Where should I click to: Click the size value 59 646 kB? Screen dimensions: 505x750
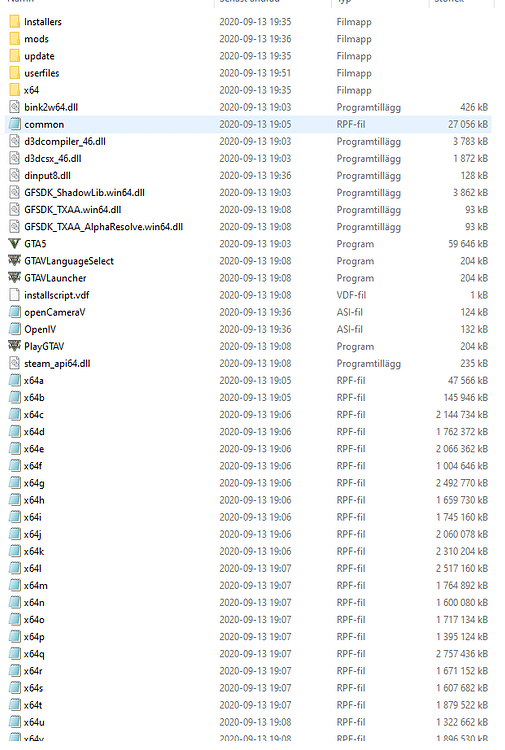coord(468,244)
